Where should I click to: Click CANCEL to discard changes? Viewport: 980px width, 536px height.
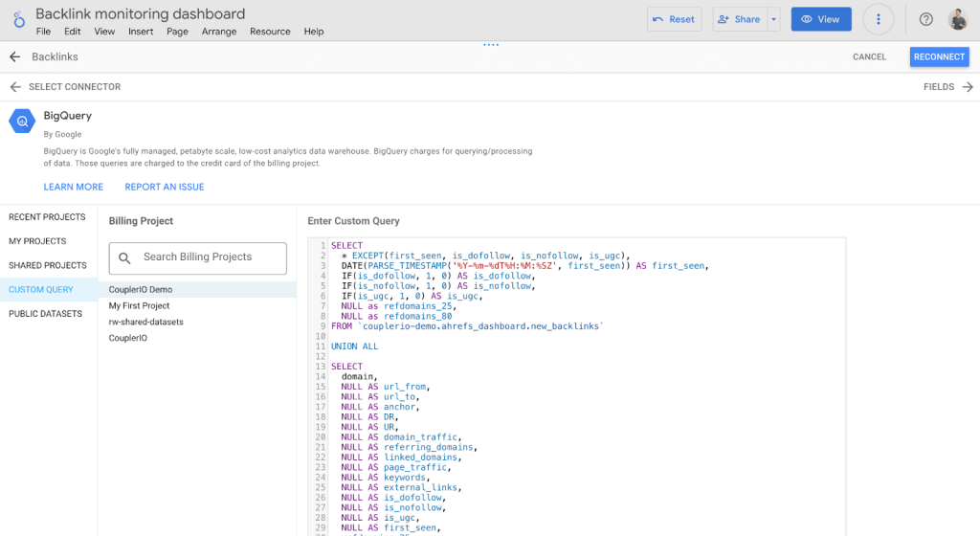click(869, 56)
